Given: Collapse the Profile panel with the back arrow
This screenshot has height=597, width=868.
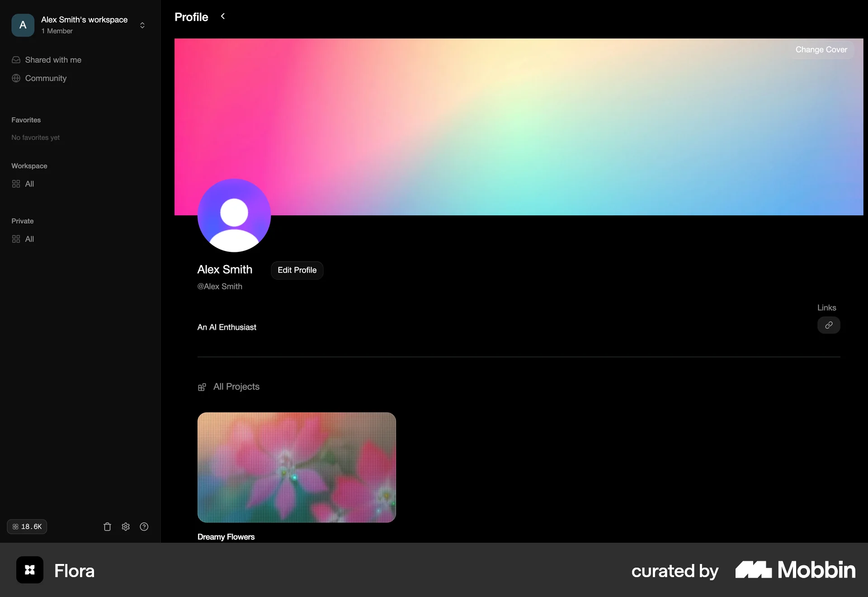Looking at the screenshot, I should point(222,16).
